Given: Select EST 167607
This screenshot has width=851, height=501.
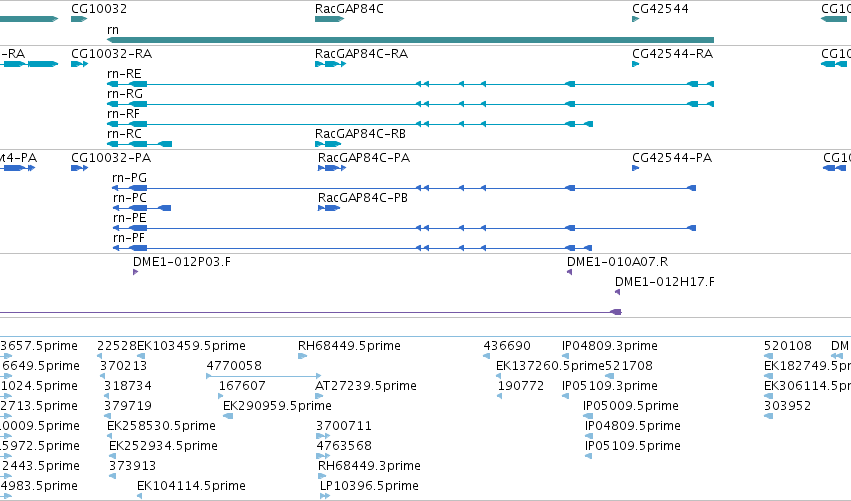Looking at the screenshot, I should (242, 386).
